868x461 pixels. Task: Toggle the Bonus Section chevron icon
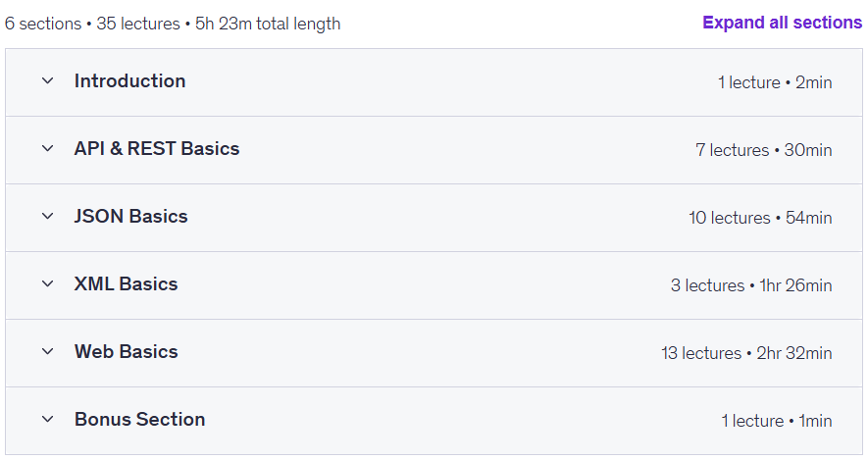coord(48,419)
